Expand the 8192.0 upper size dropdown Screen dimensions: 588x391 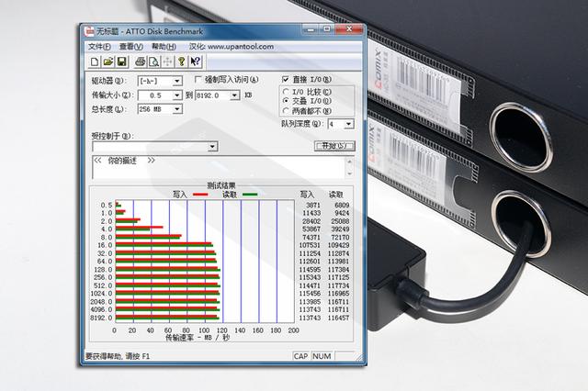tap(235, 95)
